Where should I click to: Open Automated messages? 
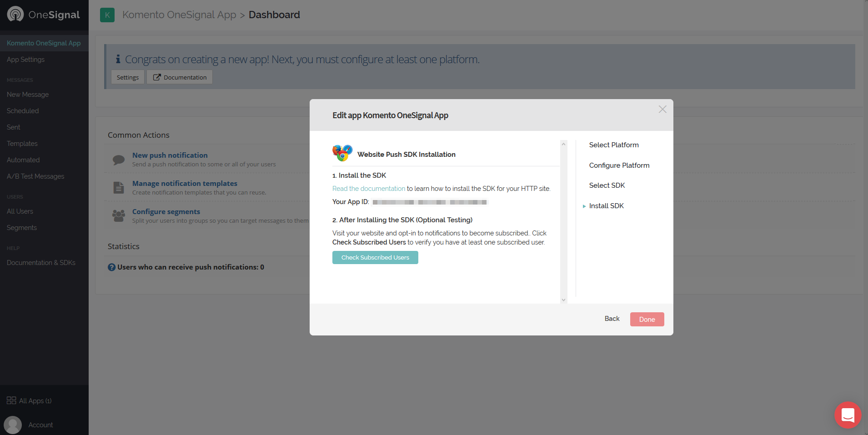(23, 160)
